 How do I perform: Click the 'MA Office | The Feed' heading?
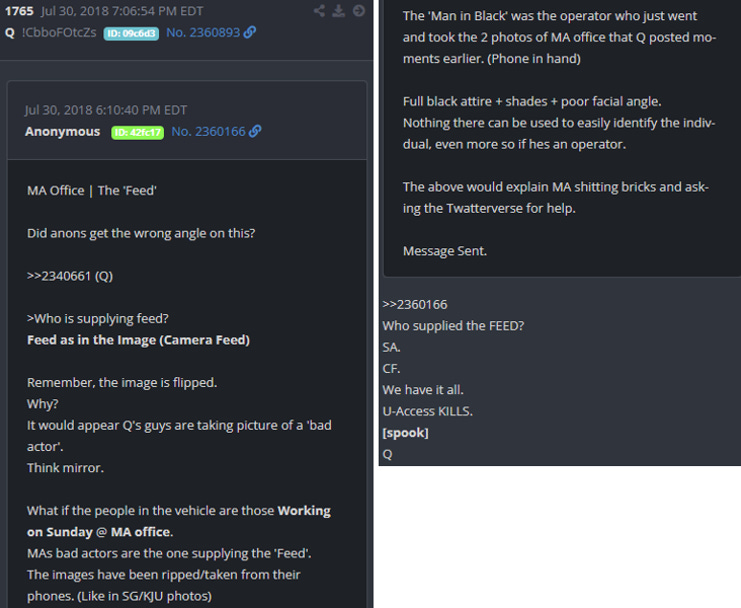coord(92,190)
